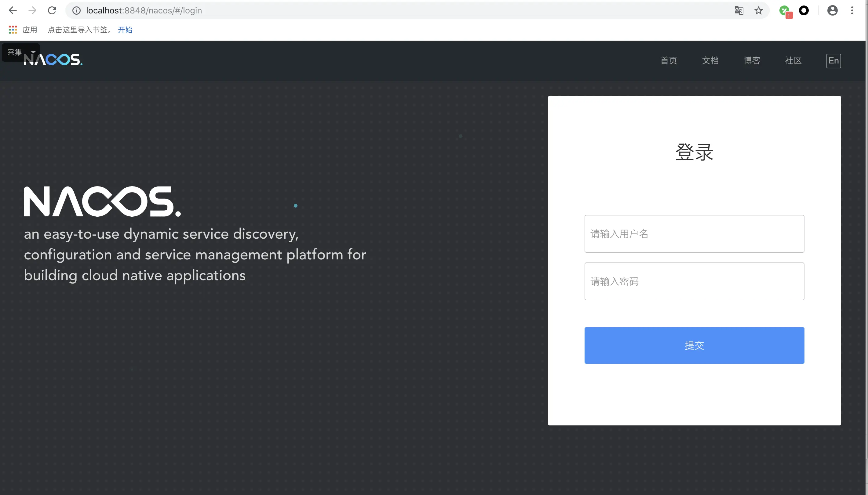Open 文档 in the top navigation
Screen dimensions: 868x495
[x=710, y=61]
